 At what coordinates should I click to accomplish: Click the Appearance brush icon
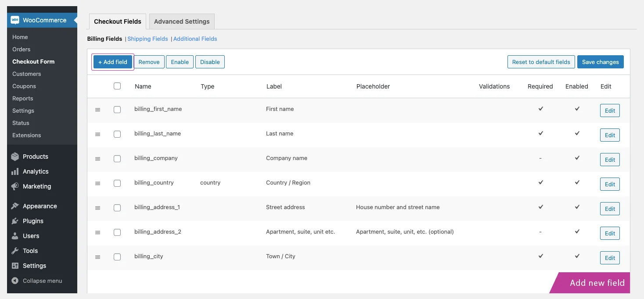coord(14,206)
